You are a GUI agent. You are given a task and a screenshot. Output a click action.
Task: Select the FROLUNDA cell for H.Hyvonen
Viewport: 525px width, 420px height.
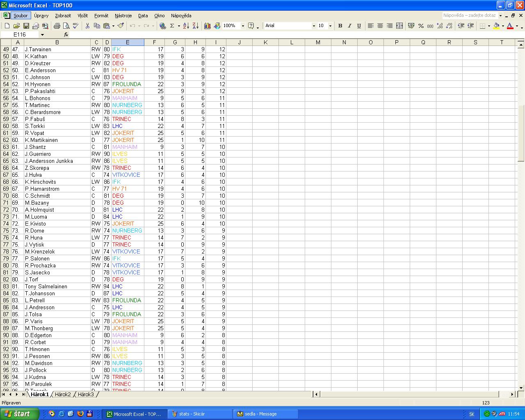tap(128, 84)
